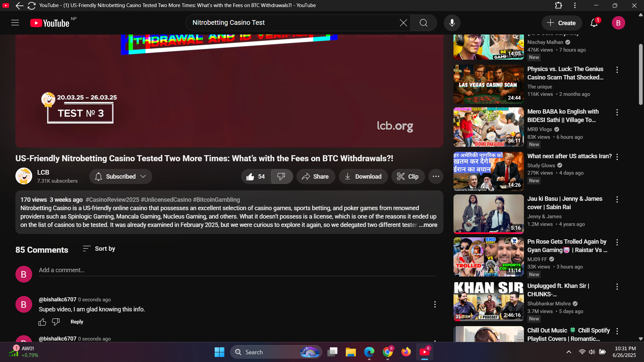Open the Create upload button
Viewport: 644px width, 362px height.
[562, 23]
